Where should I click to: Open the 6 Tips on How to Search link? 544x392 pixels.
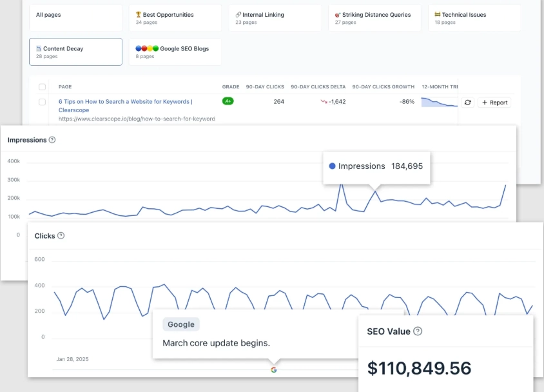pos(125,101)
